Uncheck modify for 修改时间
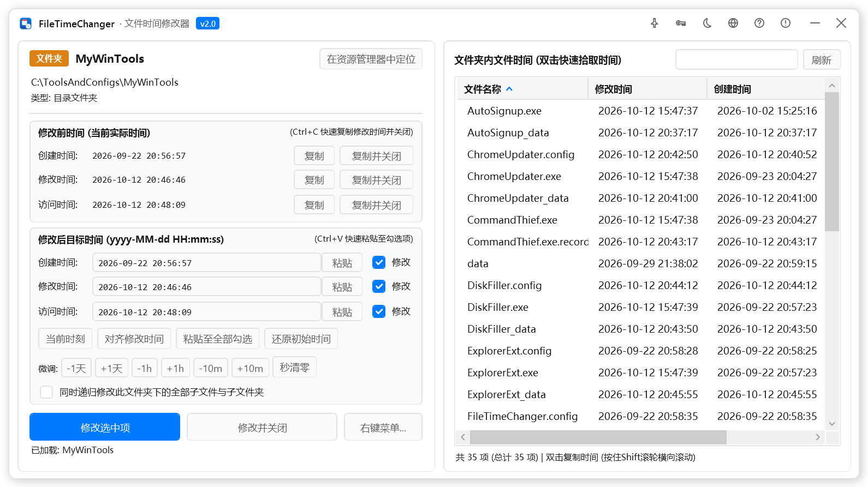Image resolution: width=868 pixels, height=487 pixels. click(379, 286)
